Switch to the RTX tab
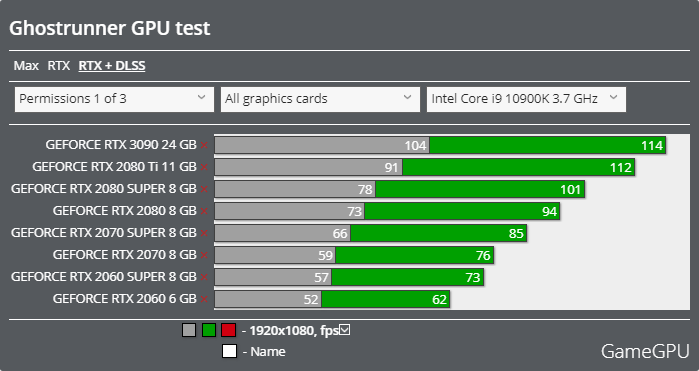 click(59, 66)
